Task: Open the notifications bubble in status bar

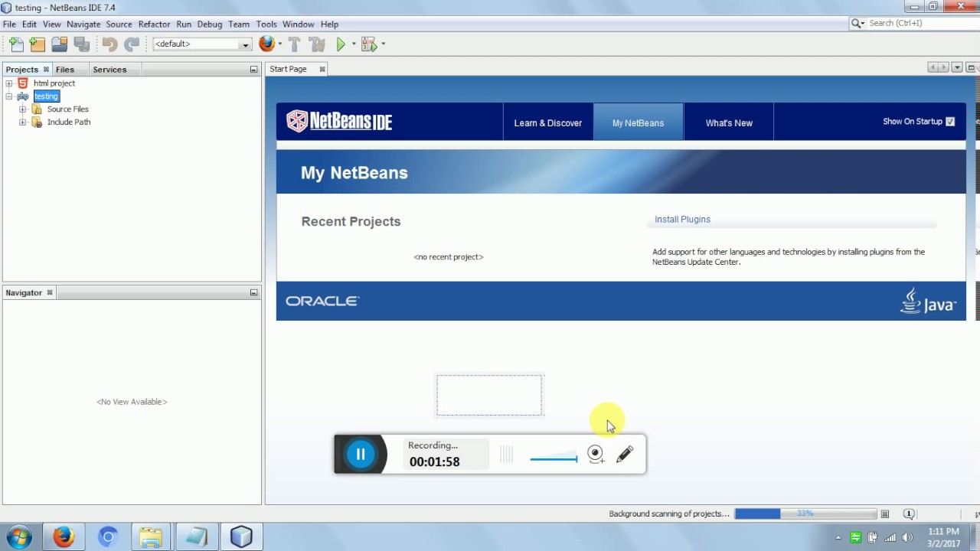Action: [x=909, y=514]
